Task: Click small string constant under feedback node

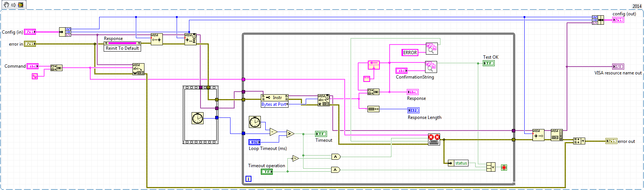Action: (x=367, y=79)
